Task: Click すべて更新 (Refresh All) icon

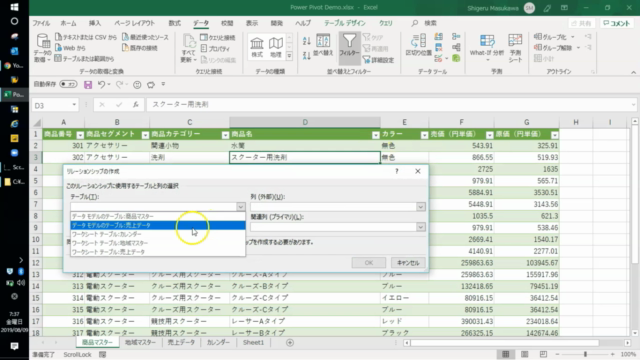Action: point(189,41)
